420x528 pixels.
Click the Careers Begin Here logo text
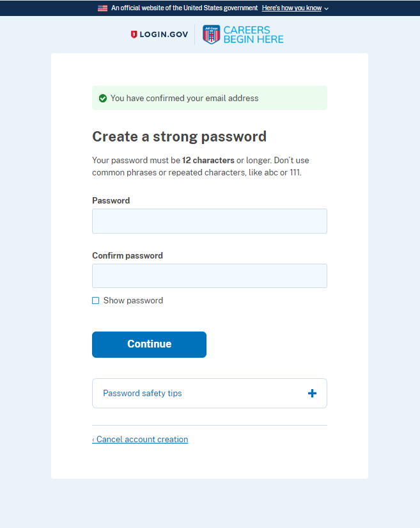254,35
